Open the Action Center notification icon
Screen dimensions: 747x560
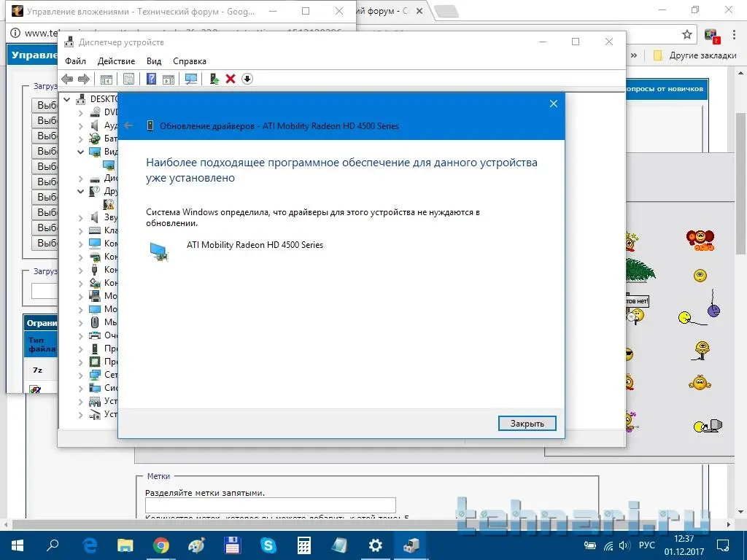coord(723,545)
